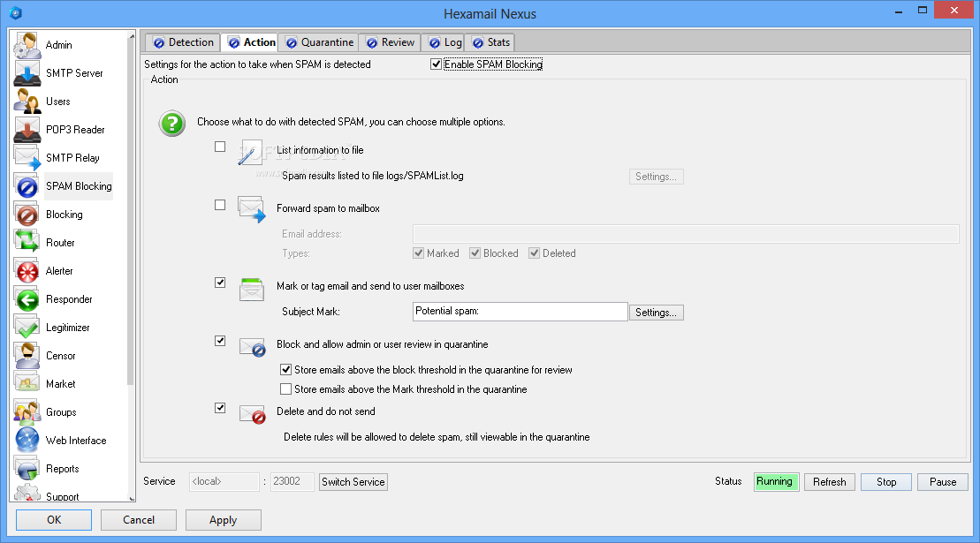Click the green question mark help icon
This screenshot has width=980, height=543.
[171, 124]
